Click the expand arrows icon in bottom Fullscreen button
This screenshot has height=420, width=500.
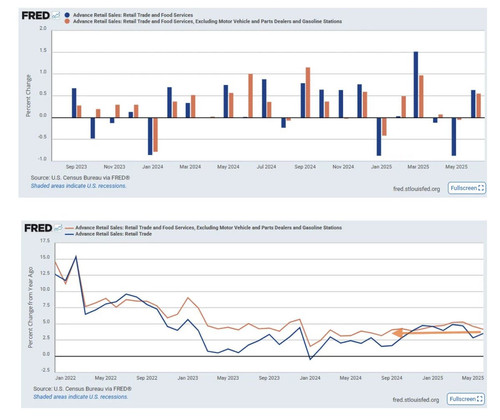480,399
